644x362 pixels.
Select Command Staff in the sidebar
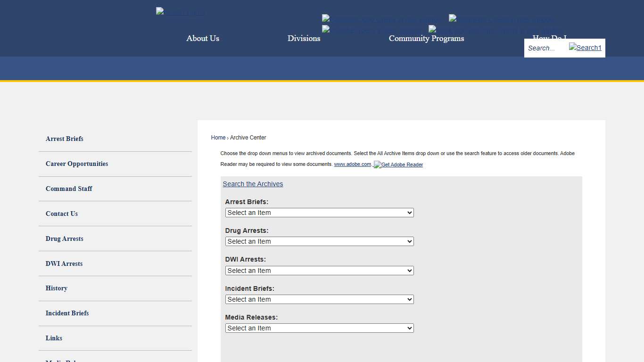click(69, 189)
